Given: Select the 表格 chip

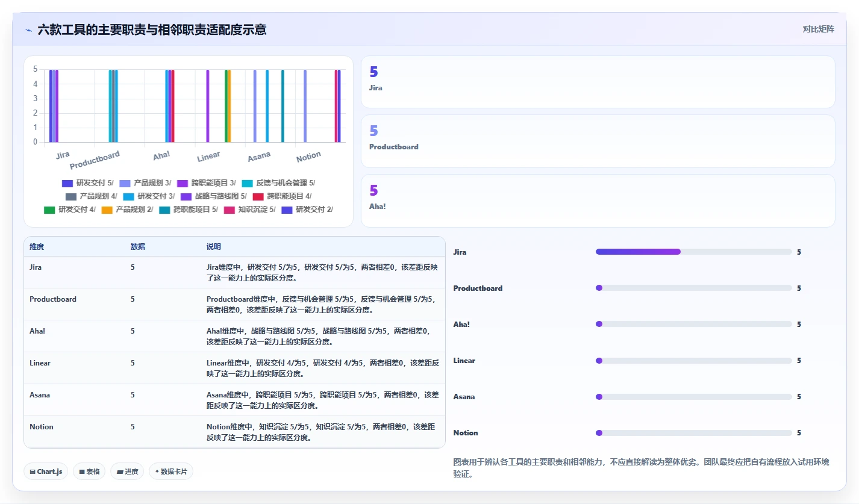Looking at the screenshot, I should 89,471.
